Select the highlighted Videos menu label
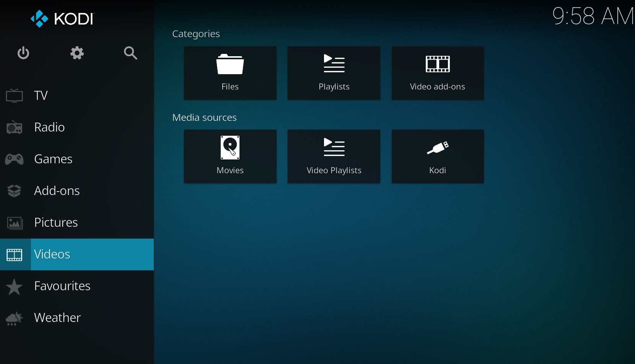Viewport: 635px width, 364px height. coord(52,254)
